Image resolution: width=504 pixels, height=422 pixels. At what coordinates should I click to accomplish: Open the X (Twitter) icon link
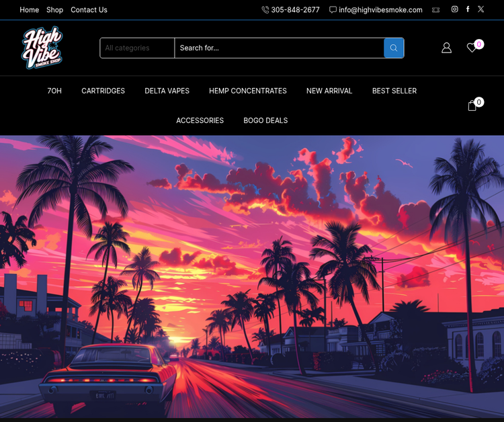(480, 9)
